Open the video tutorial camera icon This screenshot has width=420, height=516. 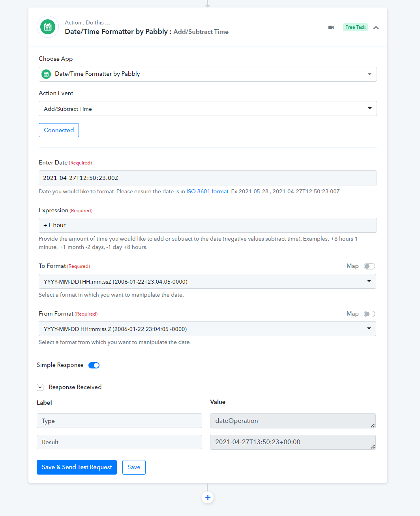click(x=331, y=27)
